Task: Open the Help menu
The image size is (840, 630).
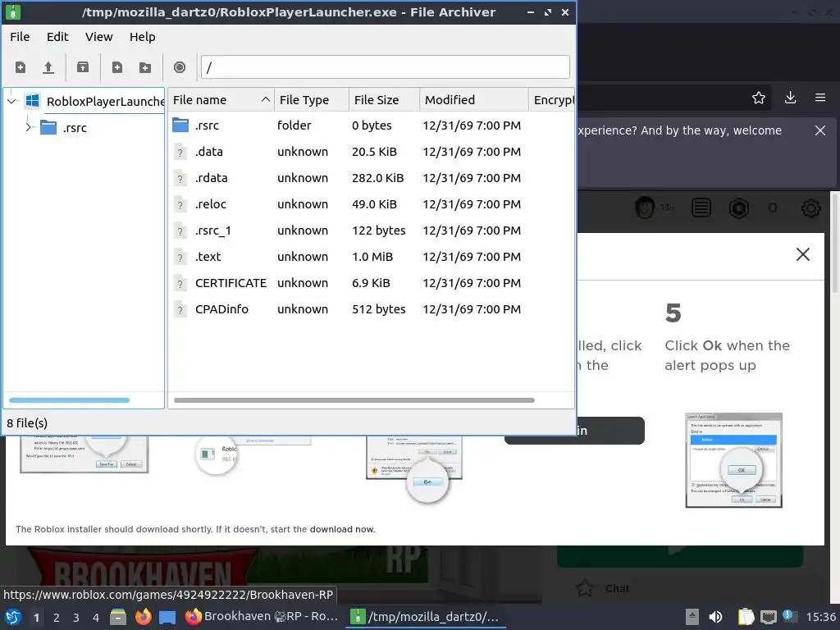Action: click(143, 37)
